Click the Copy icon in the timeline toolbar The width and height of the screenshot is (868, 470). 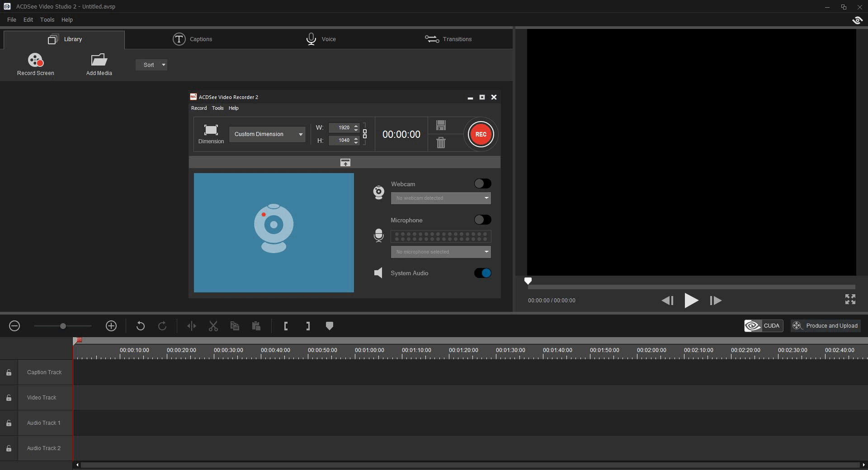click(x=235, y=326)
